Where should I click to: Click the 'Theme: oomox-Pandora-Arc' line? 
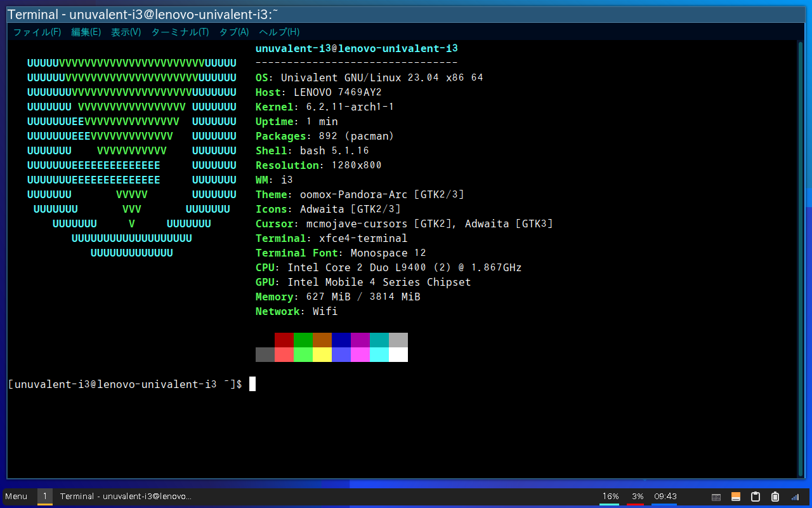click(360, 194)
